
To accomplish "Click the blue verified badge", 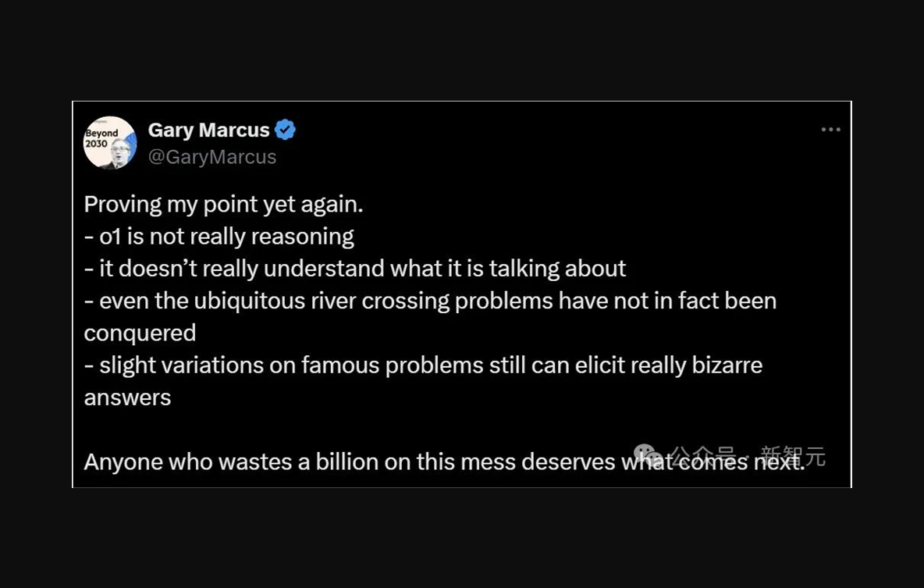I will pos(286,130).
